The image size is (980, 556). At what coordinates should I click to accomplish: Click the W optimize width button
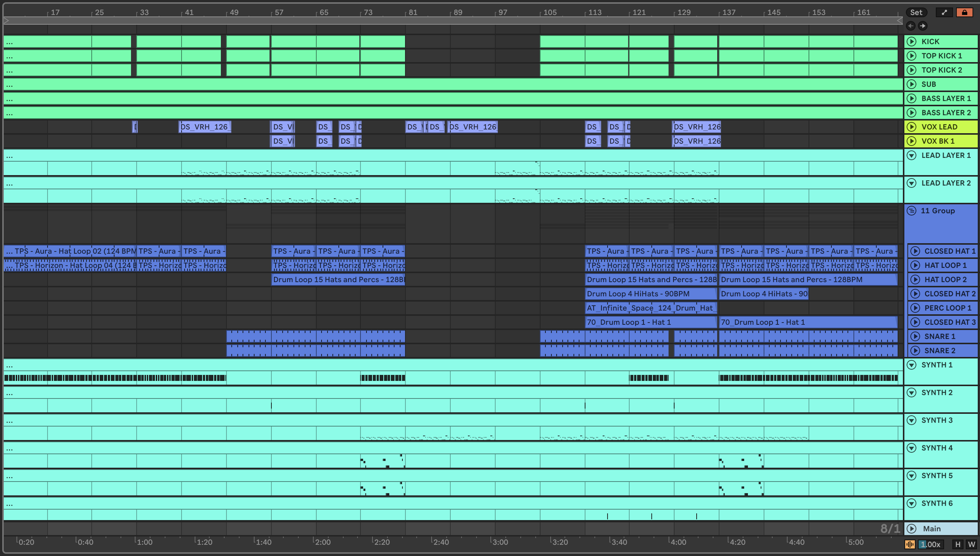[x=971, y=544]
